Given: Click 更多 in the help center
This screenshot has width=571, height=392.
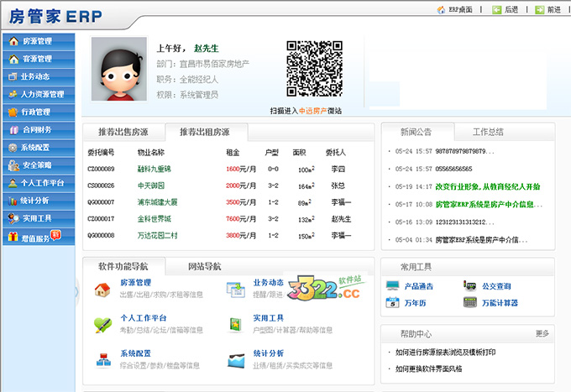Looking at the screenshot, I should (x=542, y=333).
